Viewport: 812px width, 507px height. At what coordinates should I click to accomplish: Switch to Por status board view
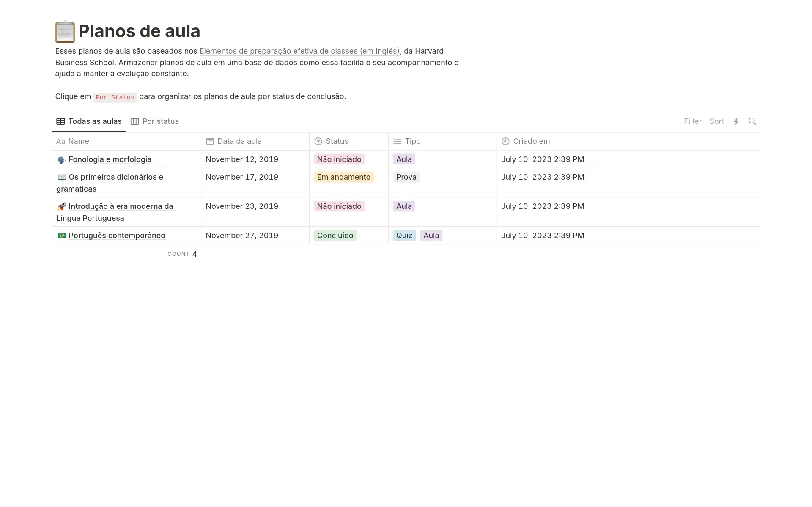click(155, 121)
